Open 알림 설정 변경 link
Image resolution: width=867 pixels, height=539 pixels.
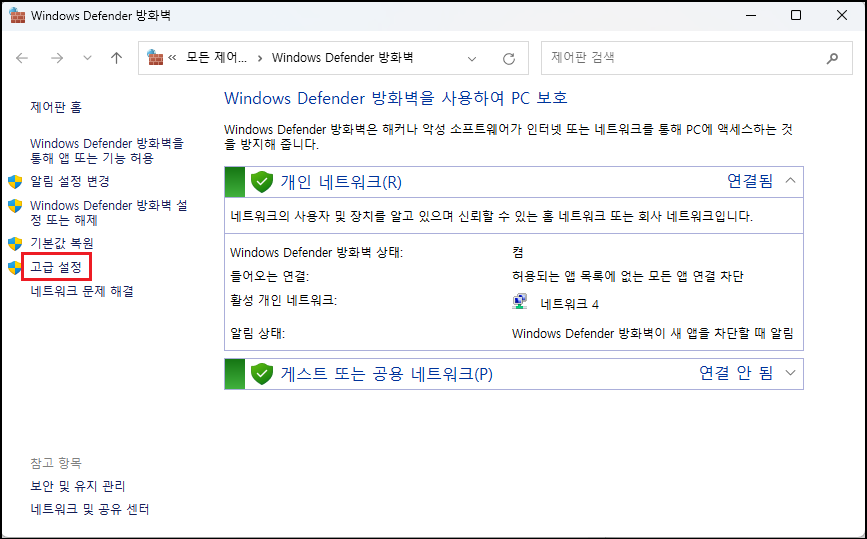[70, 181]
